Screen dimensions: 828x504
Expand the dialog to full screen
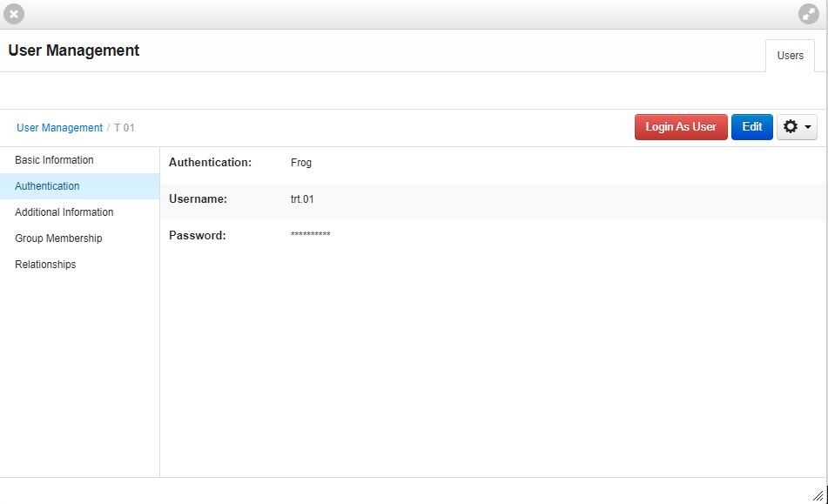point(809,14)
